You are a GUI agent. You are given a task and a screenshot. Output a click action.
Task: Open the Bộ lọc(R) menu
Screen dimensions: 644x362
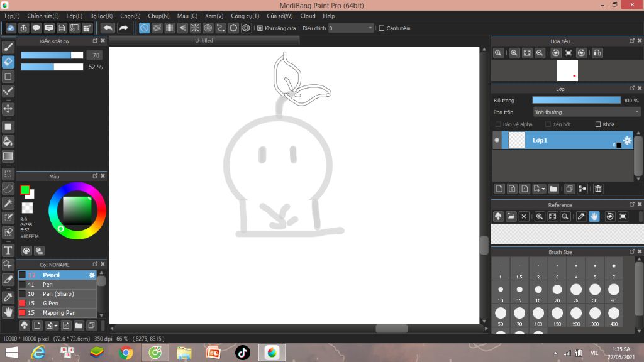(101, 16)
